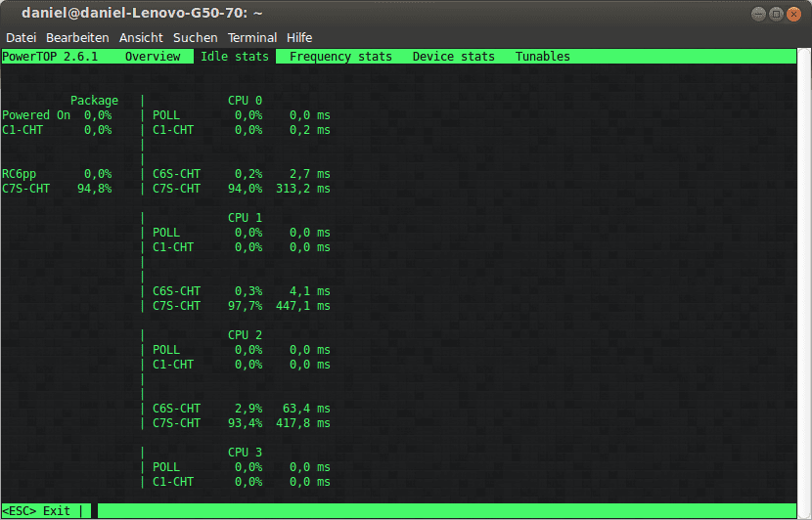Open the Hilfe menu
This screenshot has width=812, height=520.
[x=299, y=38]
